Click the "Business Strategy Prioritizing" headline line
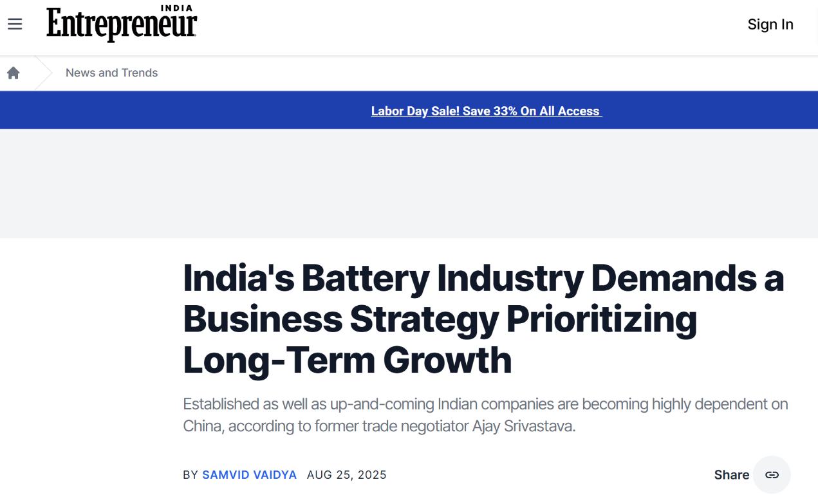 click(x=440, y=319)
